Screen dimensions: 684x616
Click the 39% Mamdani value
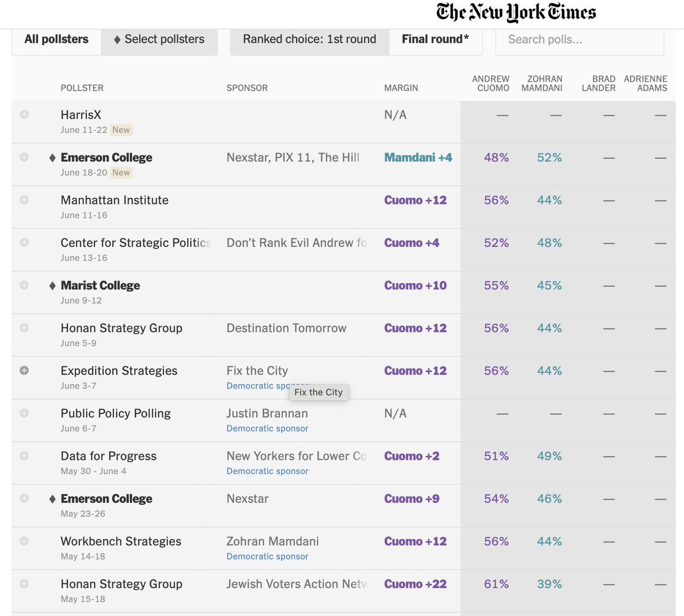pyautogui.click(x=549, y=584)
